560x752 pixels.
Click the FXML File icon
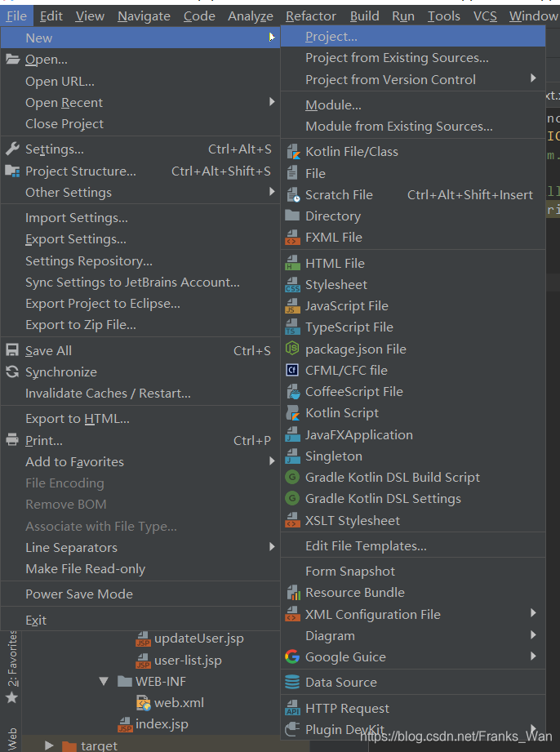tap(292, 238)
